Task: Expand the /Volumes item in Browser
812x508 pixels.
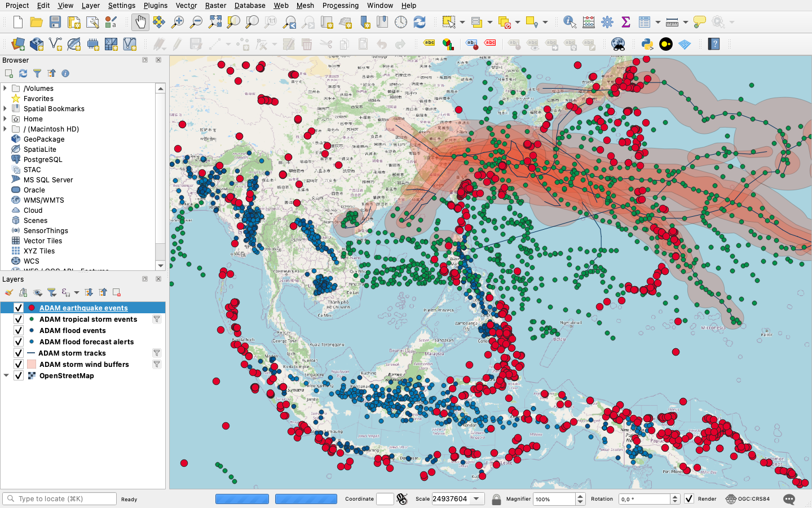Action: [5, 88]
